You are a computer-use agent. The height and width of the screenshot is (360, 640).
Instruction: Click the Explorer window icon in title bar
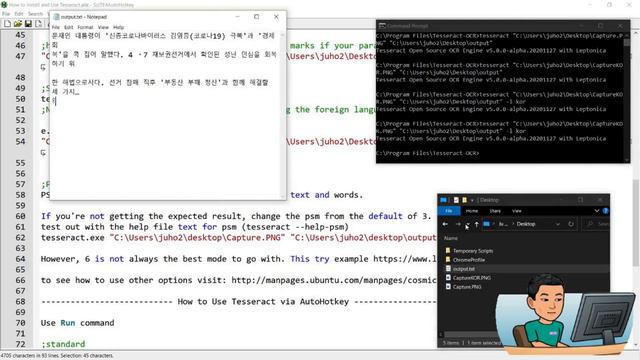pos(443,200)
